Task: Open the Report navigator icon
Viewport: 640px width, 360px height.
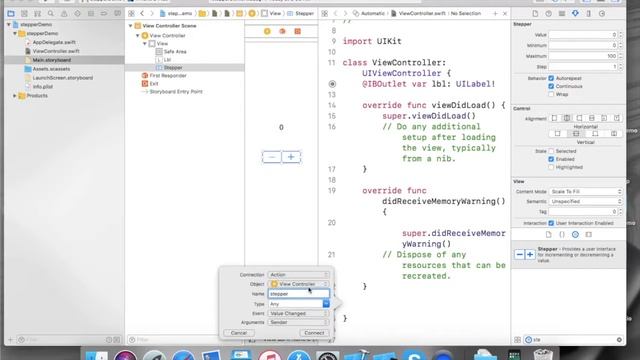Action: tap(117, 13)
